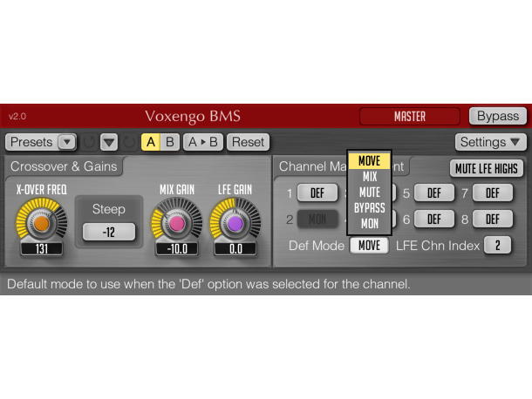Click the Steep label
This screenshot has height=399, width=532.
coord(108,209)
